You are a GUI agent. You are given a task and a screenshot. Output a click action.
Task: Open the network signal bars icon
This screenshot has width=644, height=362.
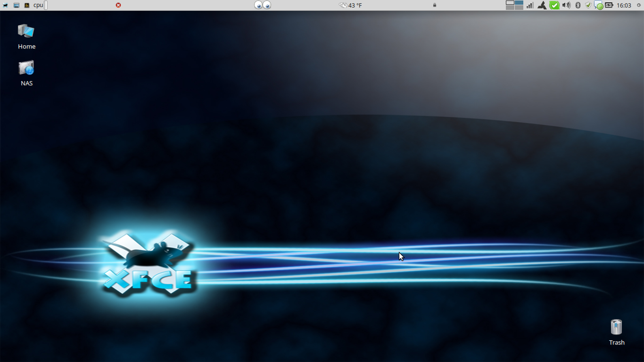coord(530,5)
